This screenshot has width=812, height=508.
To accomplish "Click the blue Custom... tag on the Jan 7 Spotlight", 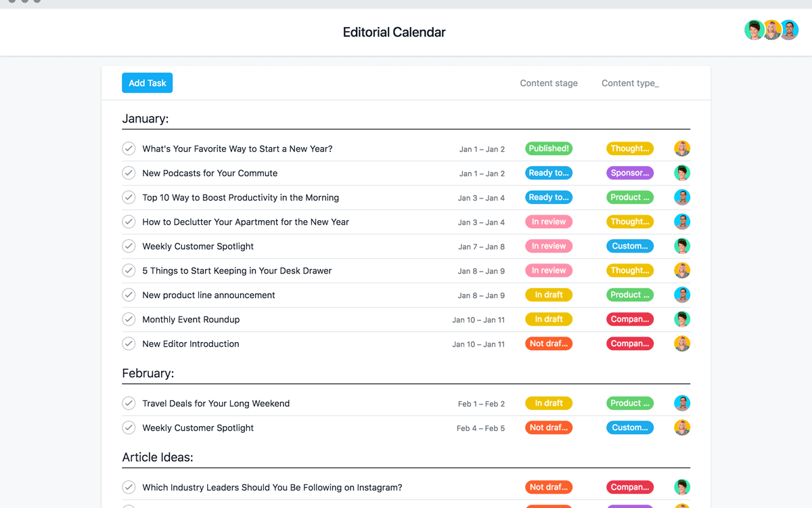I will pos(630,246).
